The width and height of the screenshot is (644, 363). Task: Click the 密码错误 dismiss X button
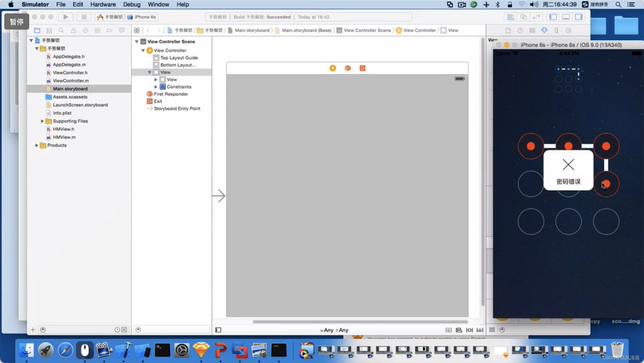click(x=568, y=164)
